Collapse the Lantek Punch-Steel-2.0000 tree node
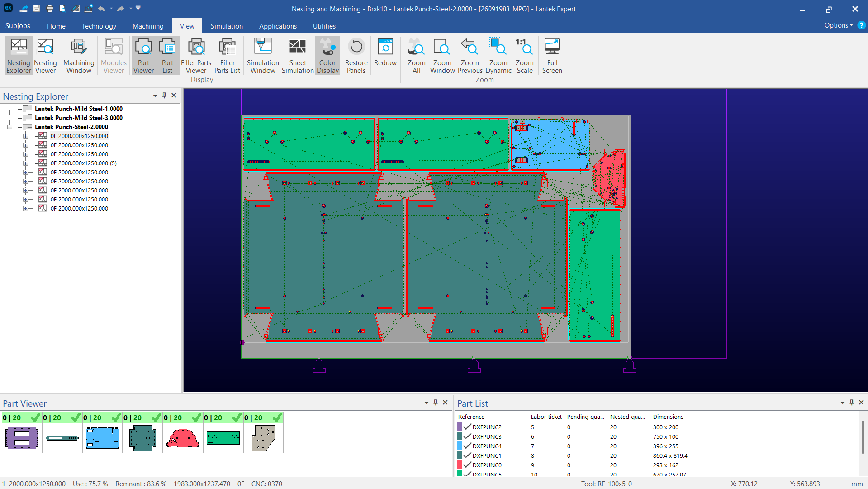The height and width of the screenshot is (489, 868). point(9,127)
